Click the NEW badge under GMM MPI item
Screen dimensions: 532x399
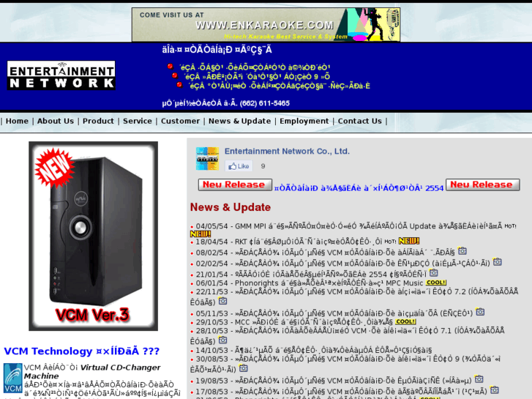pyautogui.click(x=201, y=234)
